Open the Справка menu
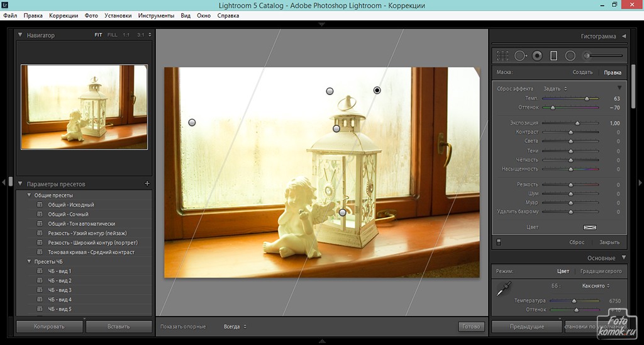The image size is (644, 345). point(228,16)
